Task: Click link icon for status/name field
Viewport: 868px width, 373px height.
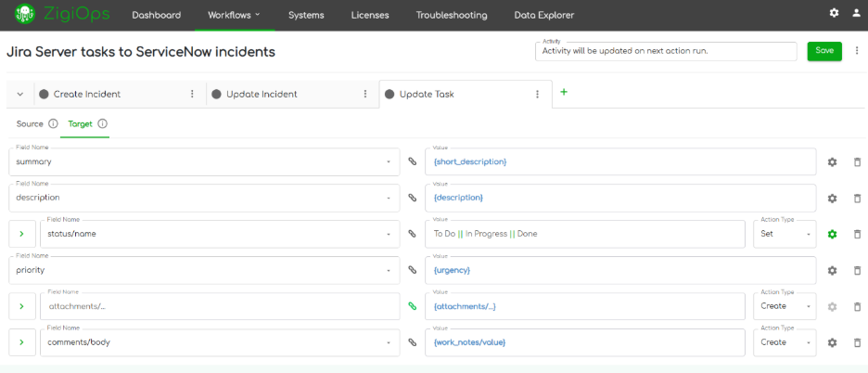Action: tap(412, 234)
